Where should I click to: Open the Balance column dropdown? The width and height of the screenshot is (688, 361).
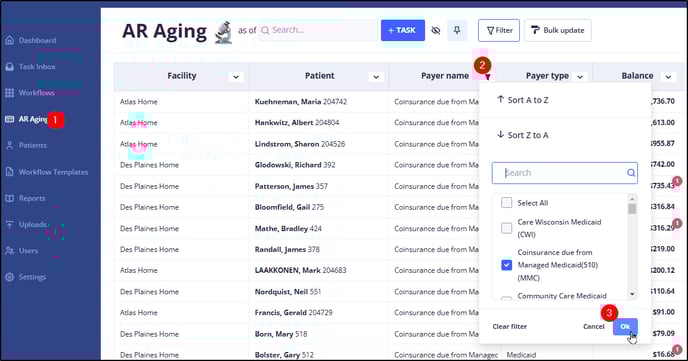click(668, 77)
